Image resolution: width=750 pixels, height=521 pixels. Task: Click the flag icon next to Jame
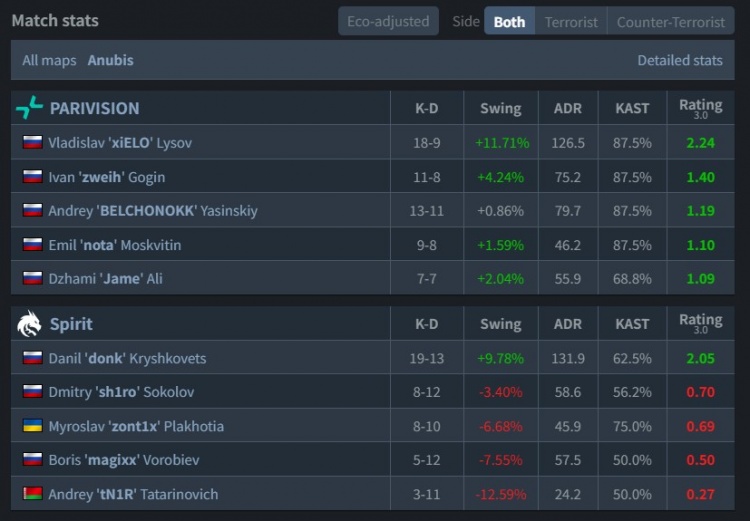click(x=32, y=279)
